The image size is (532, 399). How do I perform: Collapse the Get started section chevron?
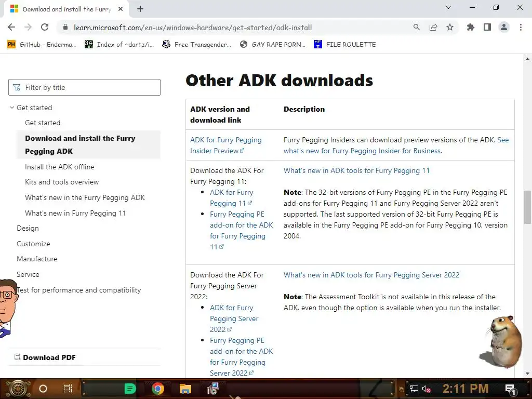coord(12,108)
